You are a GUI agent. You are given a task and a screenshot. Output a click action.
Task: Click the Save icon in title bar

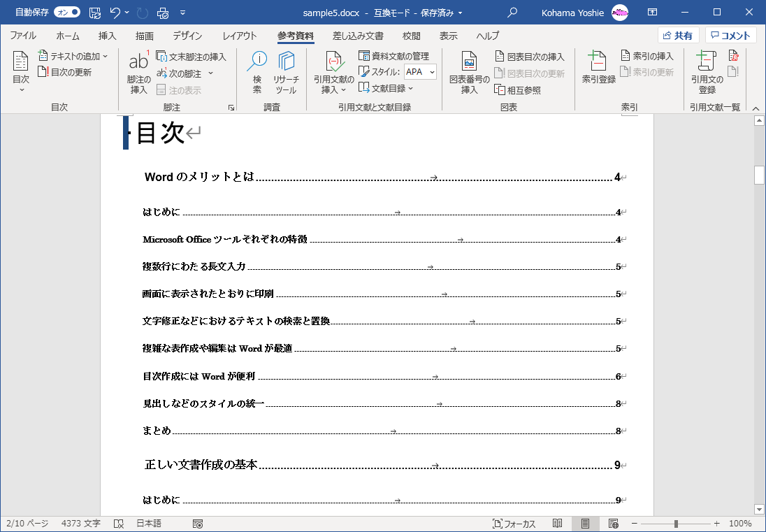(95, 13)
